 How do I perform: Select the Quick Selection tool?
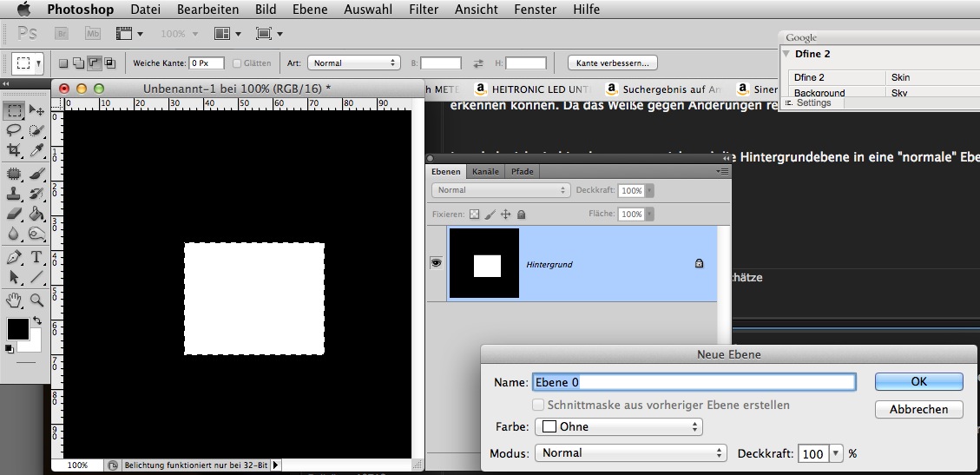(36, 130)
